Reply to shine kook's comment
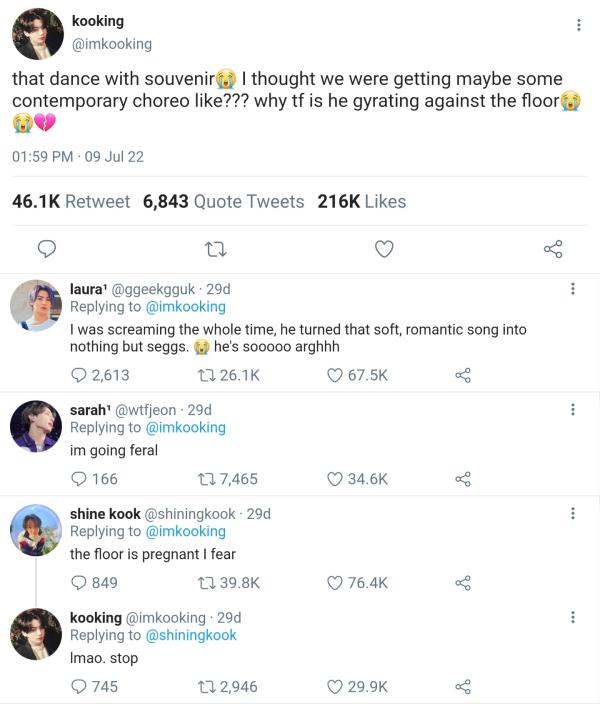 [79, 583]
